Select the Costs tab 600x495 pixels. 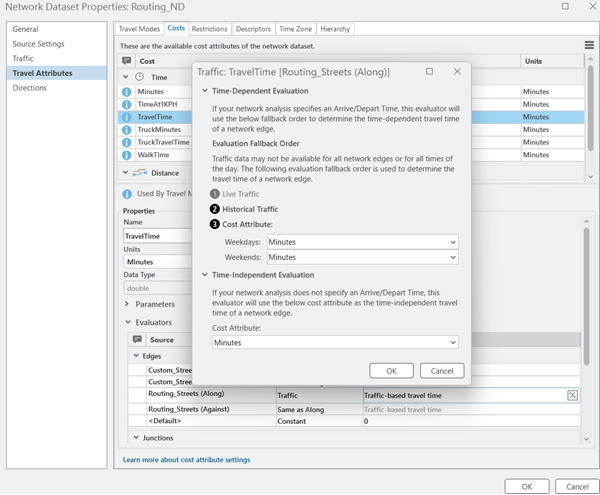tap(176, 28)
